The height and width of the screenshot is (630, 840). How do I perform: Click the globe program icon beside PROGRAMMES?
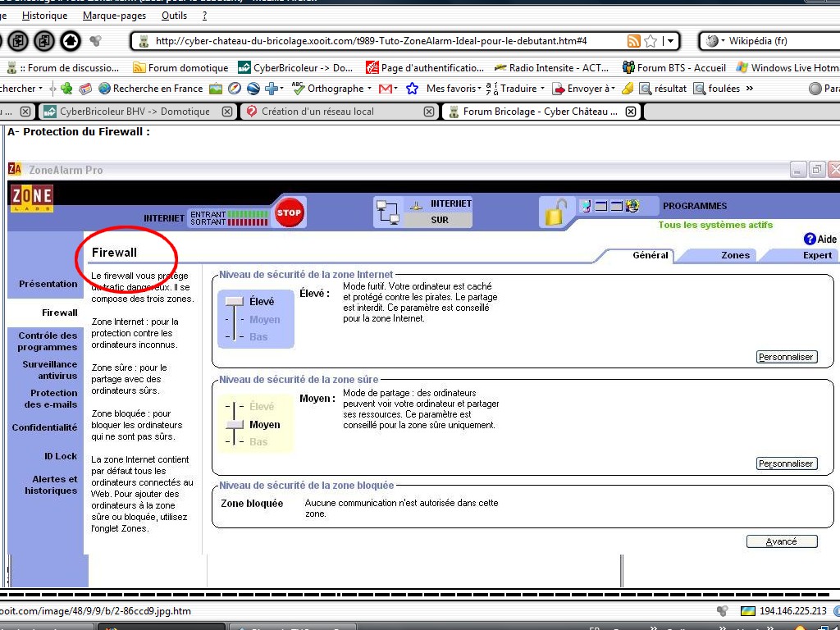pos(632,206)
